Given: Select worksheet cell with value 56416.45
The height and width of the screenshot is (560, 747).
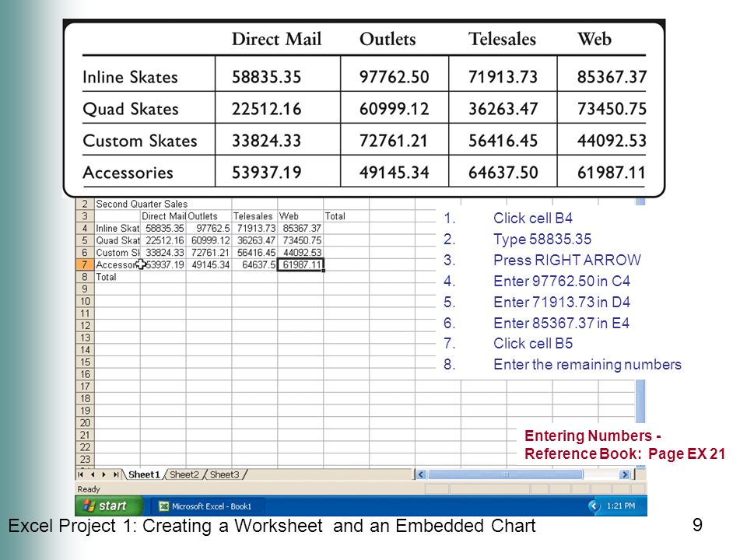Looking at the screenshot, I should 254,253.
